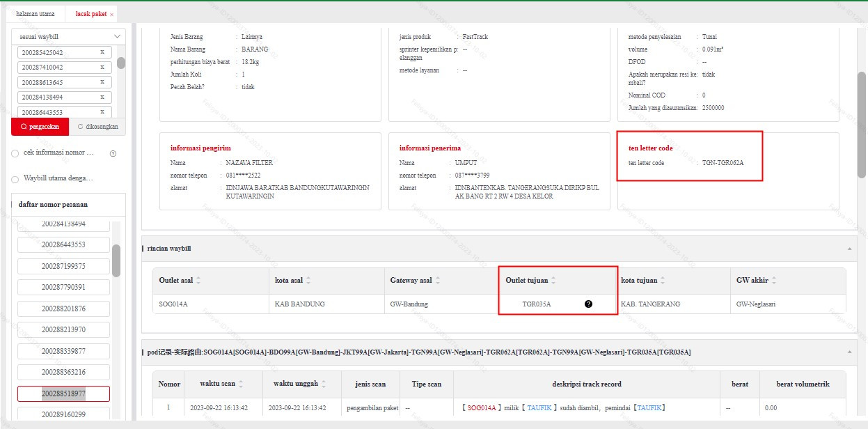Remove waybill 200287410042 from the list
Image resolution: width=868 pixels, height=429 pixels.
pyautogui.click(x=102, y=68)
